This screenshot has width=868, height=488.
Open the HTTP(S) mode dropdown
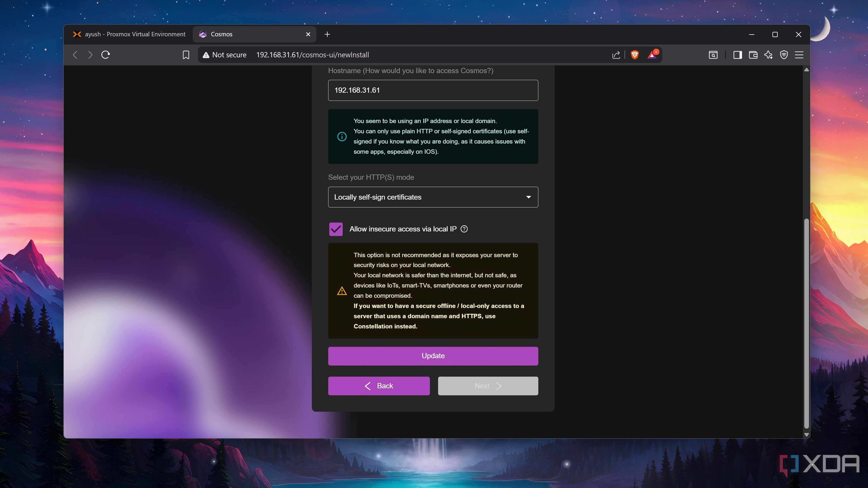(x=433, y=197)
